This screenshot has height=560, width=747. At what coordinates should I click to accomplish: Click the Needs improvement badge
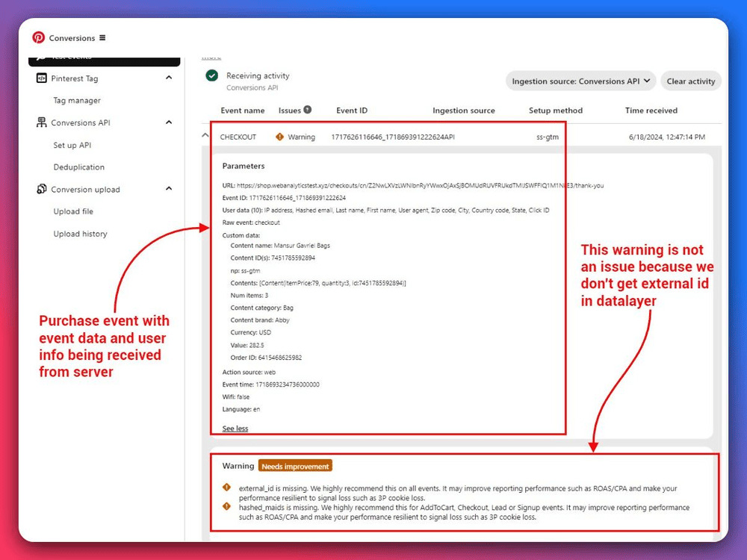pyautogui.click(x=295, y=466)
